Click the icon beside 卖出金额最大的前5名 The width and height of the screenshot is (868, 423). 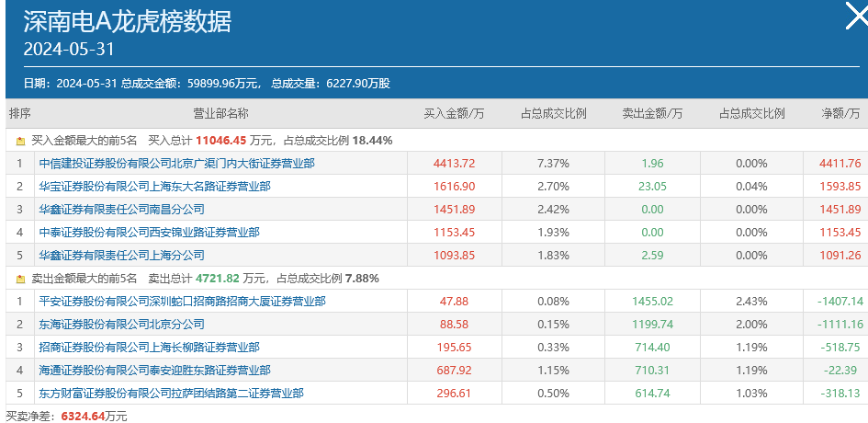tap(20, 279)
